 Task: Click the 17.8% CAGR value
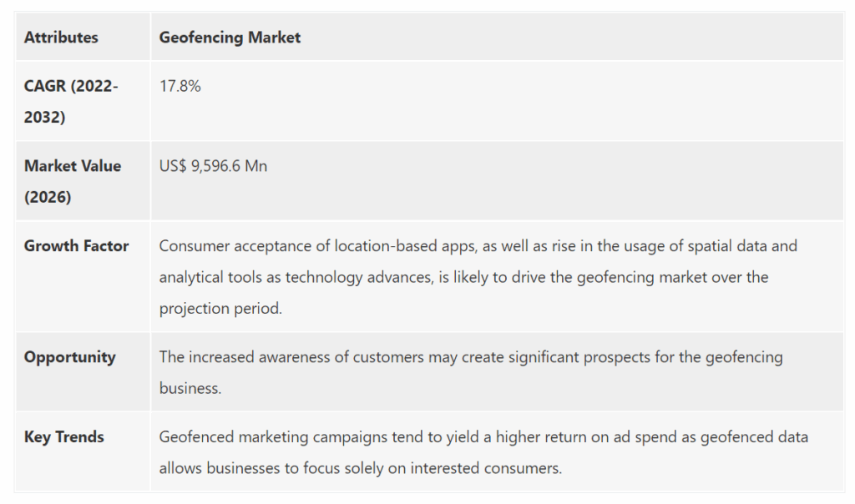pyautogui.click(x=180, y=86)
